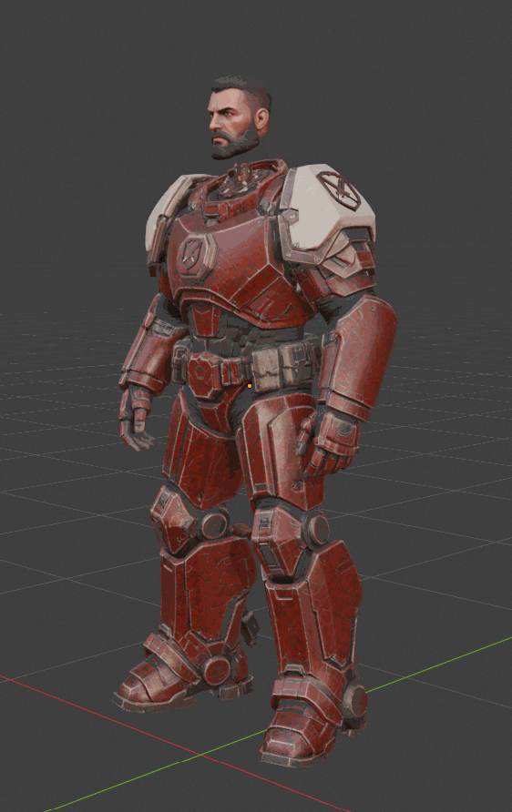Select the tan belt pouches

pyautogui.click(x=282, y=364)
